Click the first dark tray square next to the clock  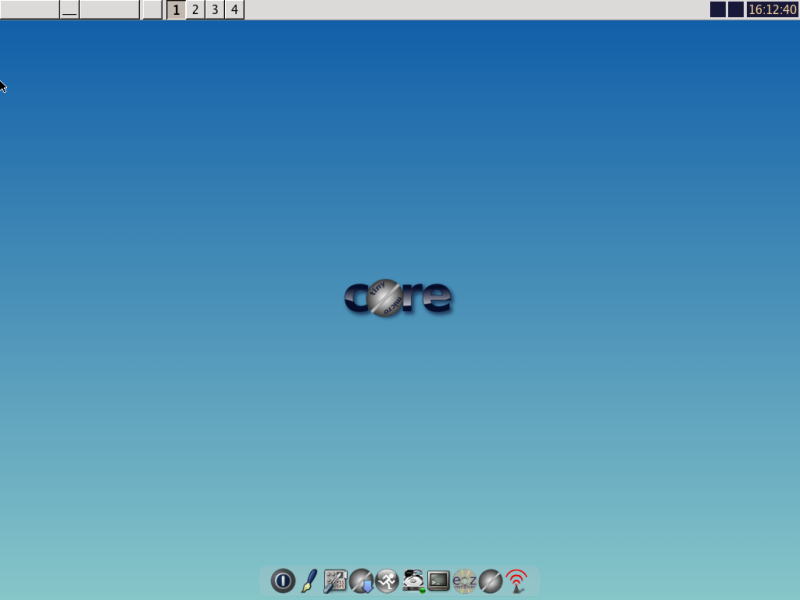coord(717,10)
